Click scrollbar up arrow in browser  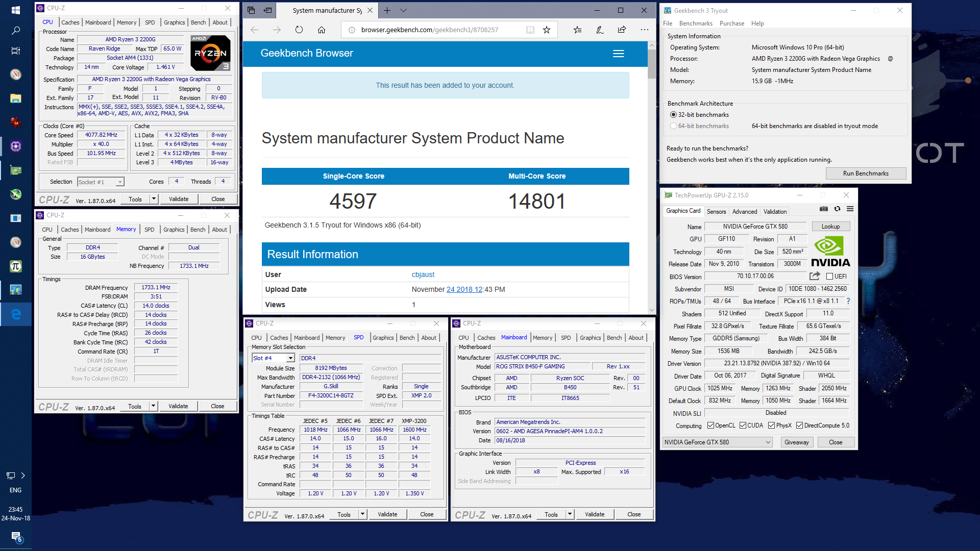coord(652,45)
